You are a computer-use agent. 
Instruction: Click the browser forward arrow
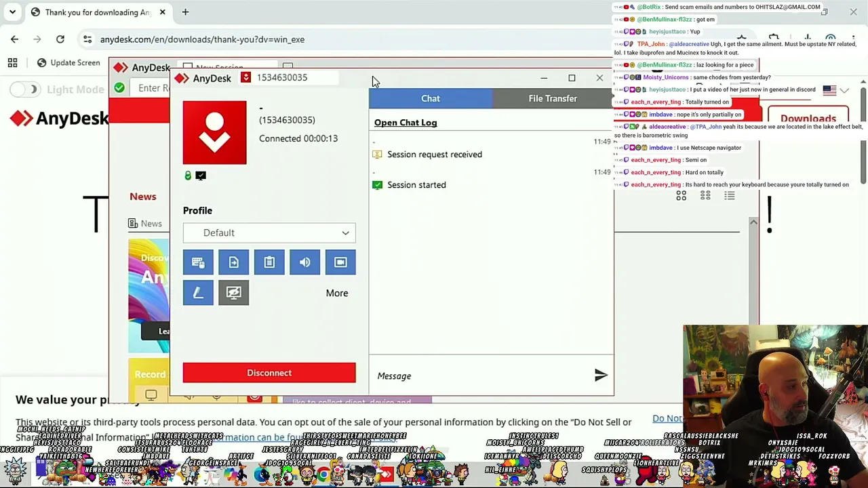coord(37,39)
